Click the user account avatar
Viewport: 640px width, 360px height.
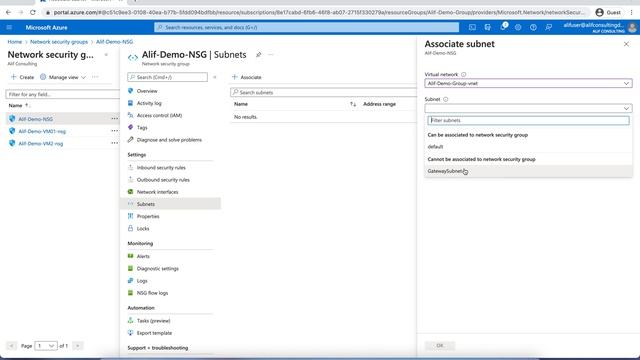632,27
